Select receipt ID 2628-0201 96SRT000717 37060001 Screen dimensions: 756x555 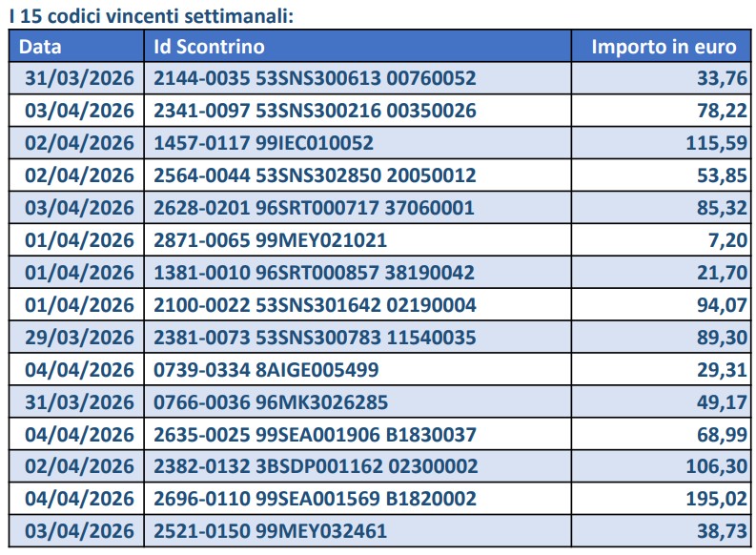315,208
